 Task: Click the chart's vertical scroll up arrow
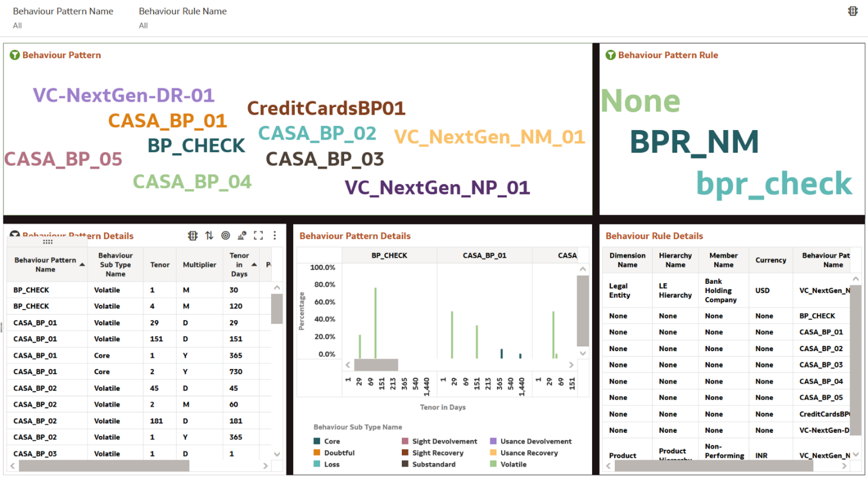[x=583, y=270]
